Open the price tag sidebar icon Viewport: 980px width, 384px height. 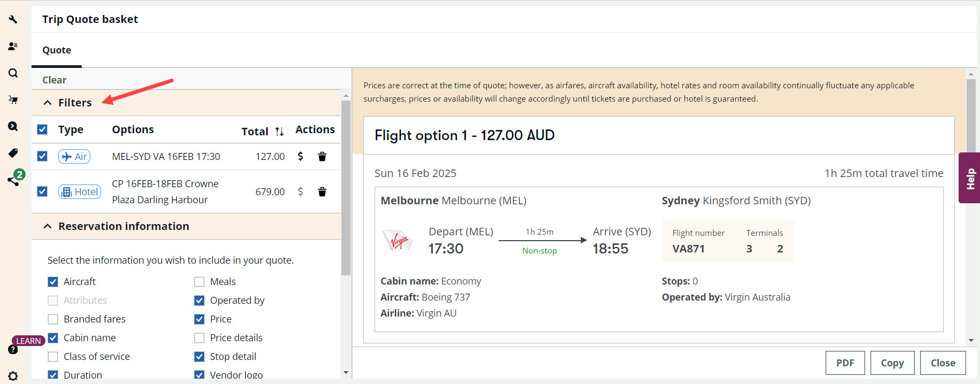click(x=13, y=153)
